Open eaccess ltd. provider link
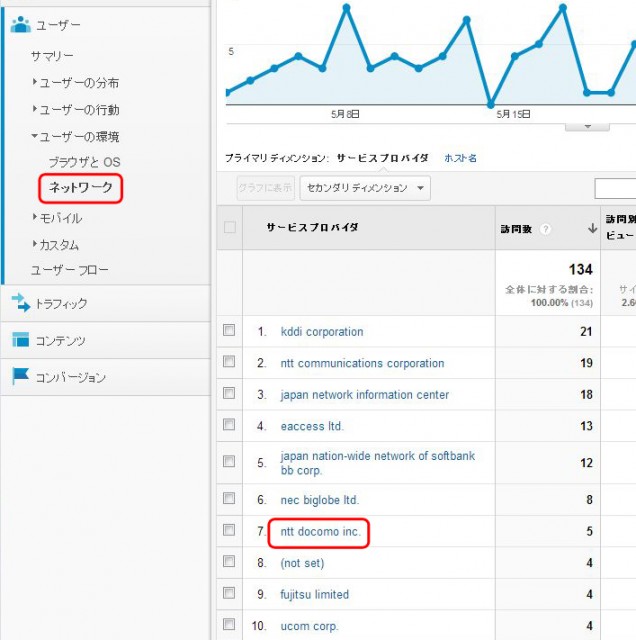 312,426
